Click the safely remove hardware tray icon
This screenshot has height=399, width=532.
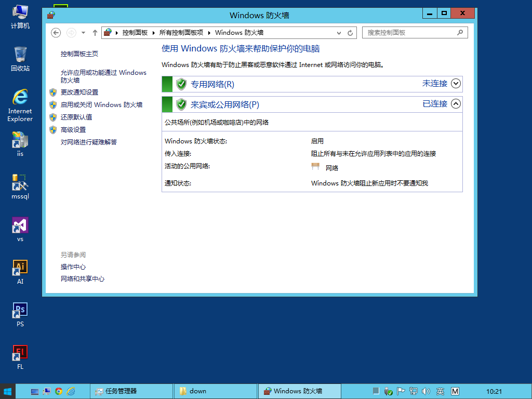[x=388, y=391]
